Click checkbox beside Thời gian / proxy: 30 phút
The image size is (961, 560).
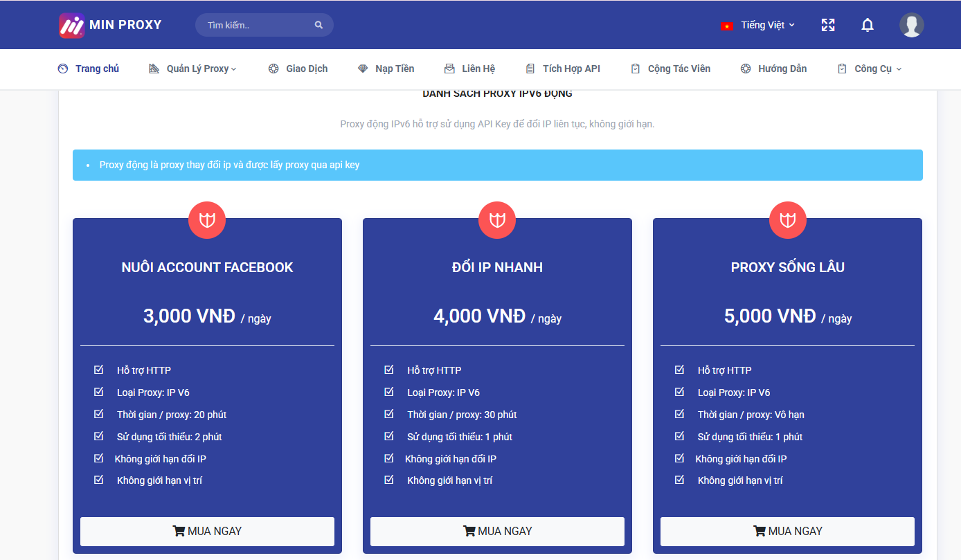pyautogui.click(x=389, y=414)
